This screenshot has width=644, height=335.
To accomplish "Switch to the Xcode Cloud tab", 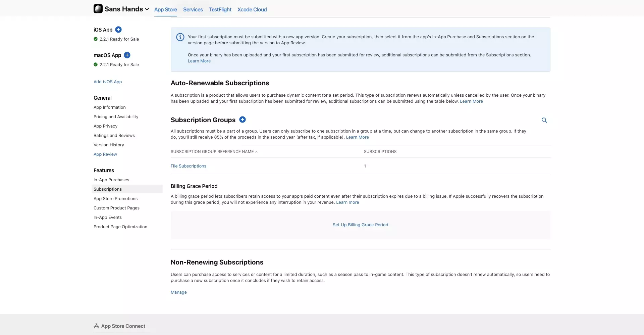I will (252, 9).
